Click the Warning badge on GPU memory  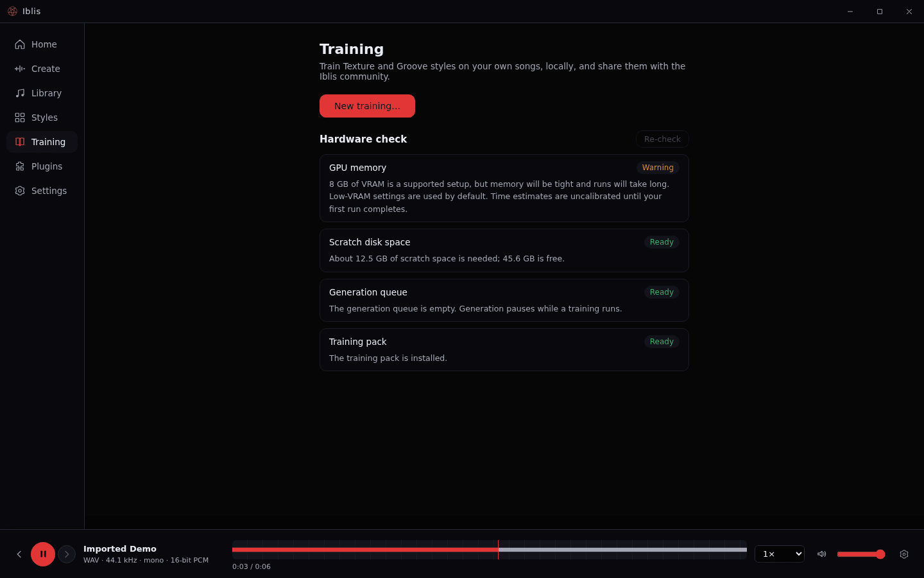(x=658, y=168)
